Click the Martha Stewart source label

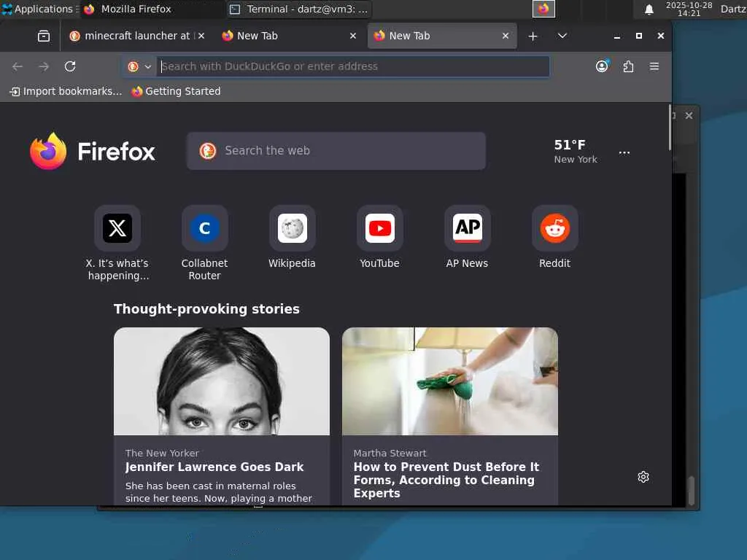pos(390,454)
